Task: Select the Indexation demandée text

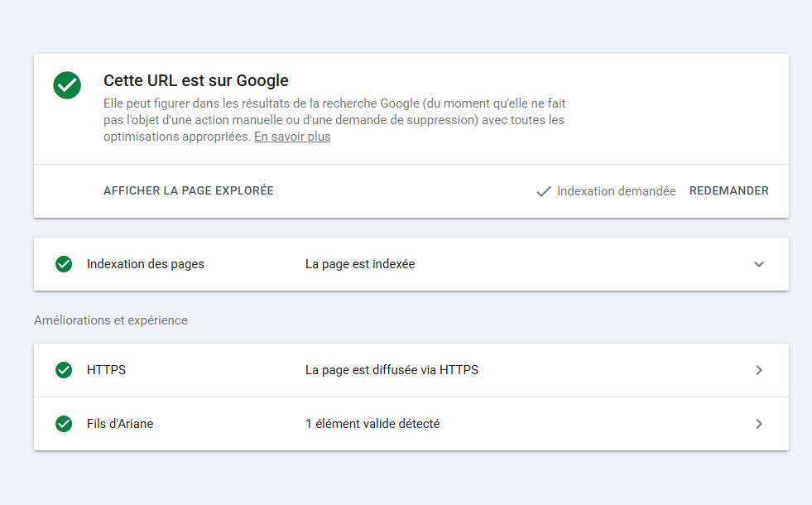Action: [x=617, y=191]
